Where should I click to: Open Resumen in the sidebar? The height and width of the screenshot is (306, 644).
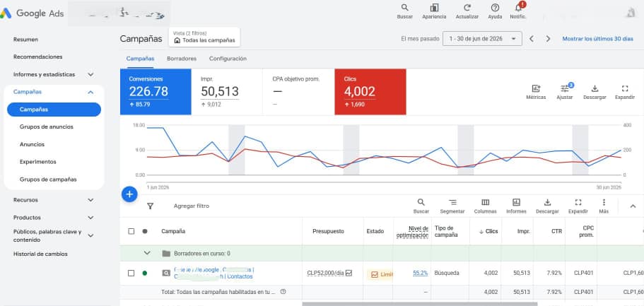point(25,40)
